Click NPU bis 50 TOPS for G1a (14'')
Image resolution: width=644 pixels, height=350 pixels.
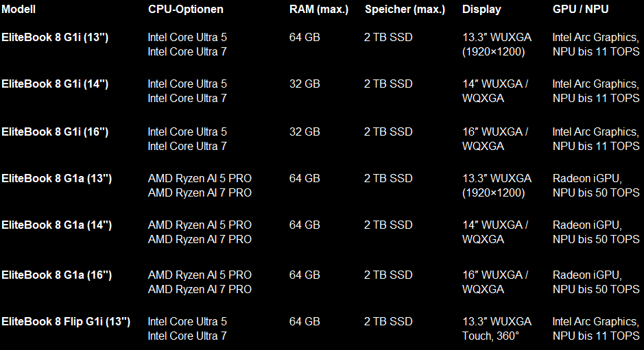[596, 239]
